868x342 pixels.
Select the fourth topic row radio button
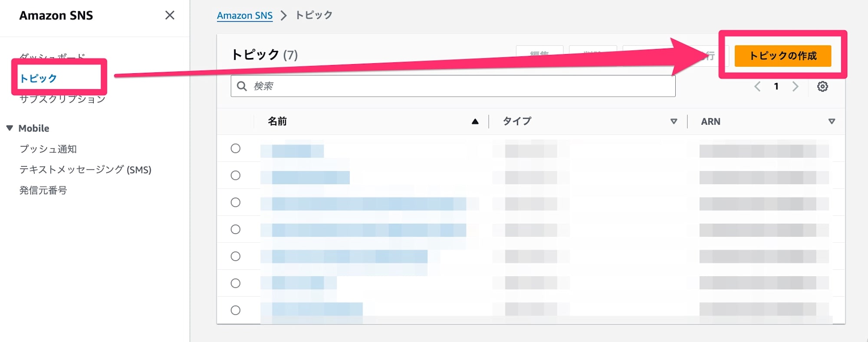pyautogui.click(x=236, y=229)
